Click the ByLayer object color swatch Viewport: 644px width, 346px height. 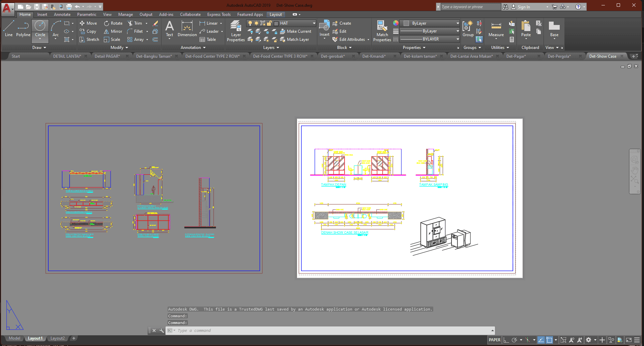tap(406, 23)
